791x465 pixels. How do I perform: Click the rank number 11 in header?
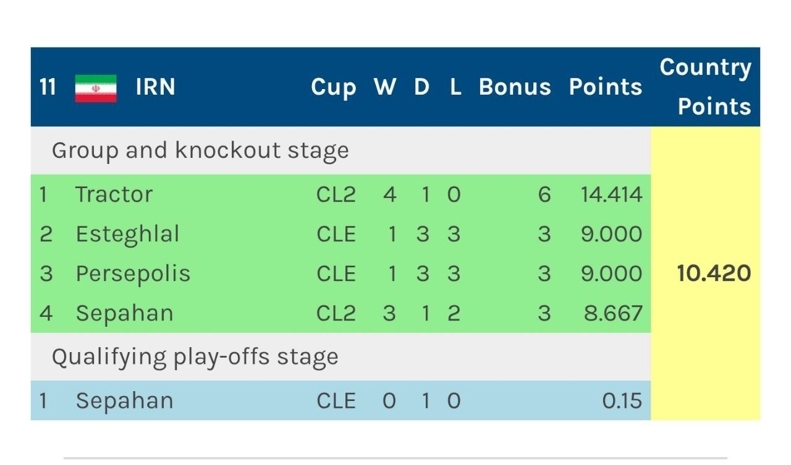[47, 87]
